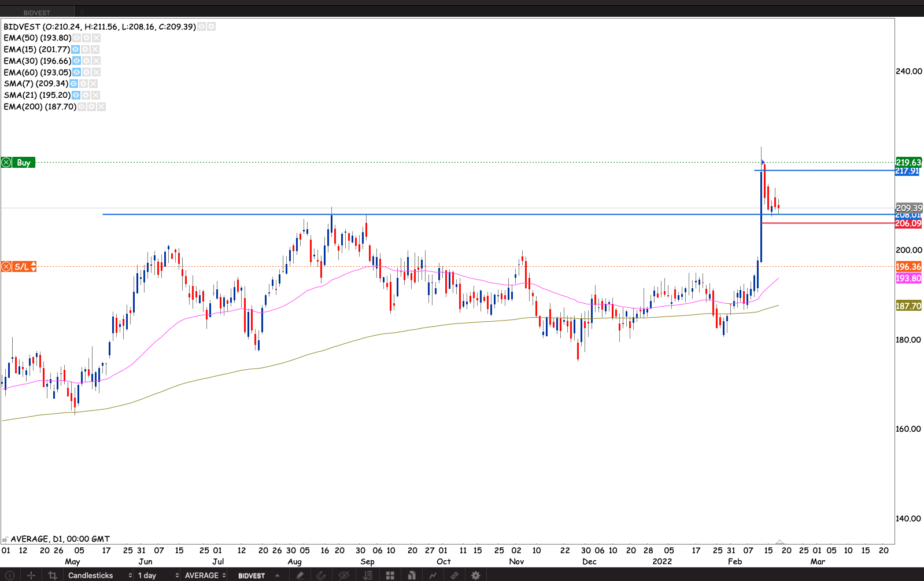924x581 pixels.
Task: Open the chart settings gear in bottom toolbar
Action: (475, 575)
